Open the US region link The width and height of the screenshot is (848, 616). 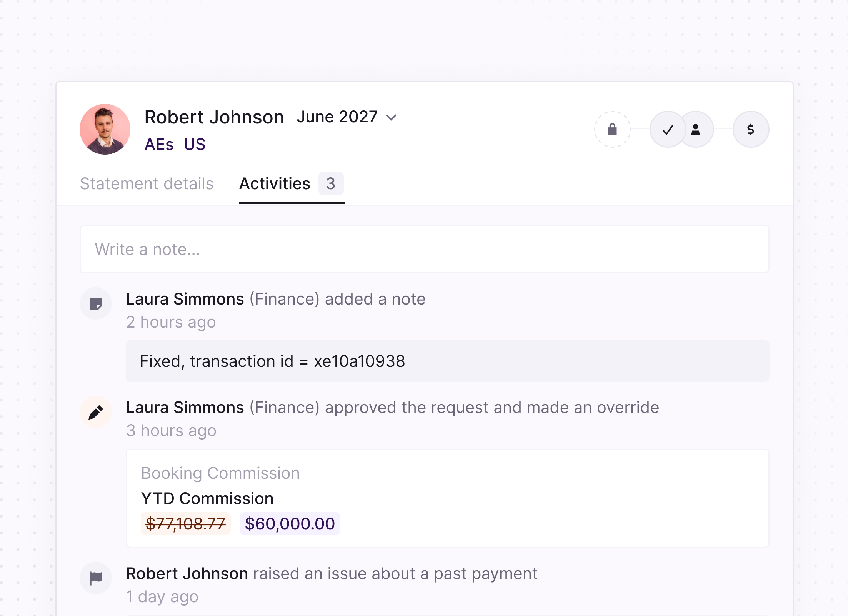coord(195,145)
